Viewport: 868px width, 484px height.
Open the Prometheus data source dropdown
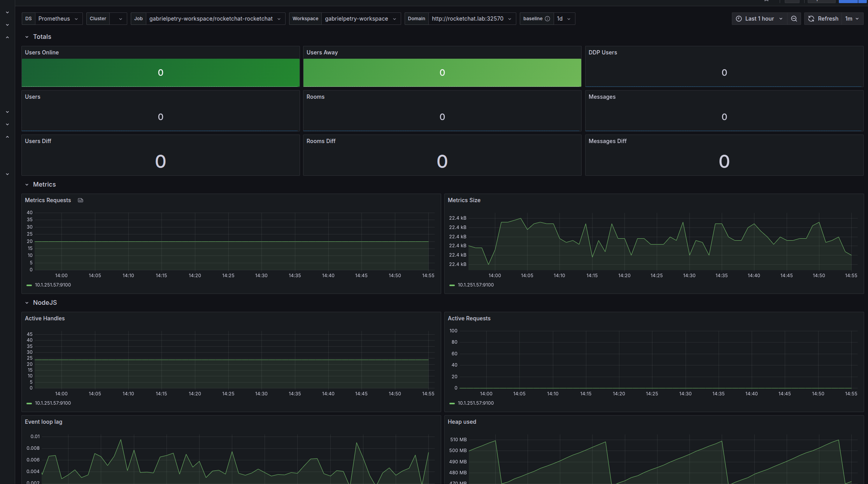coord(58,19)
